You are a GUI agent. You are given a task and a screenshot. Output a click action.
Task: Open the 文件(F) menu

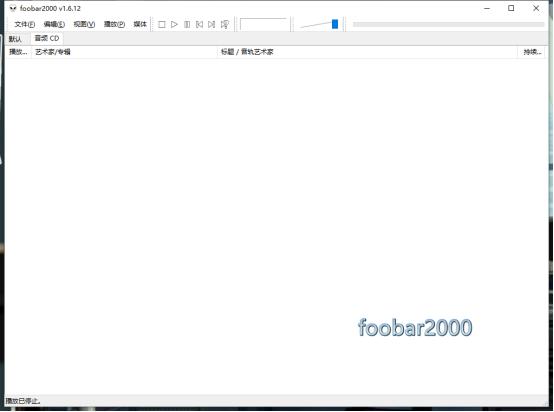[x=24, y=24]
